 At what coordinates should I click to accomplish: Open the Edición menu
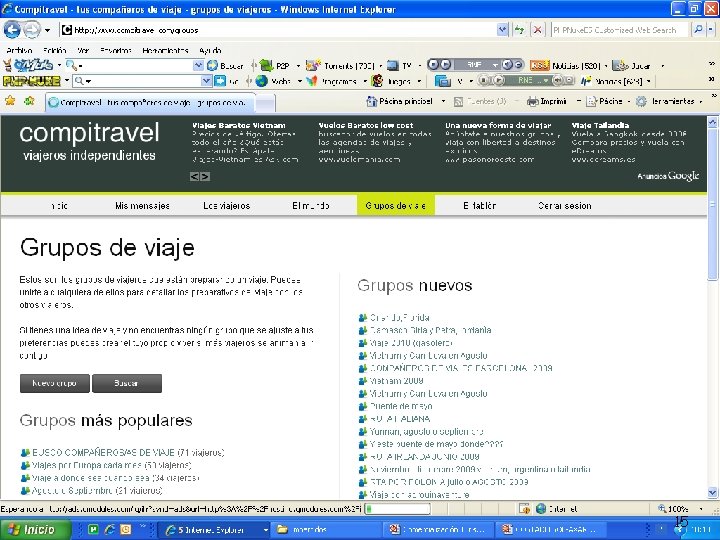click(x=55, y=51)
